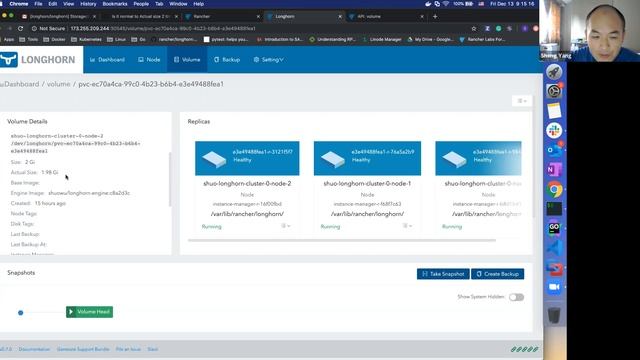Click the node-1 replica disk icon
Screen dimensions: 640x360
333,159
